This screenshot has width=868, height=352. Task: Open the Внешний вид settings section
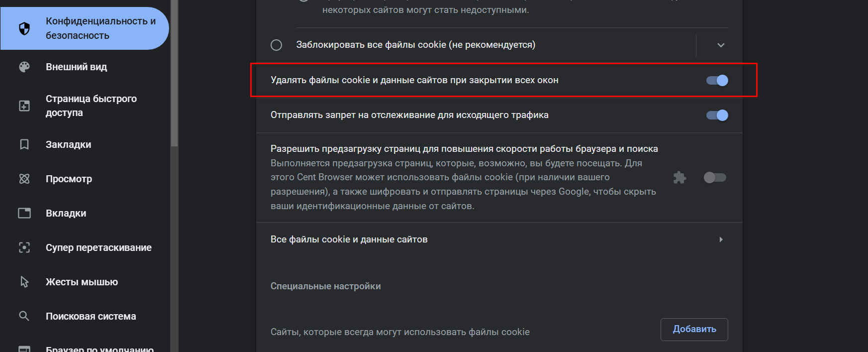coord(76,67)
